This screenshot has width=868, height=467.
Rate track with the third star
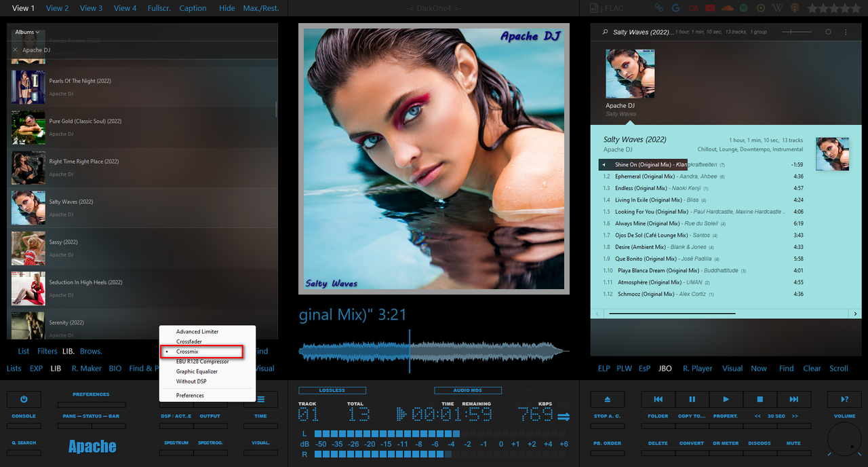pyautogui.click(x=833, y=8)
